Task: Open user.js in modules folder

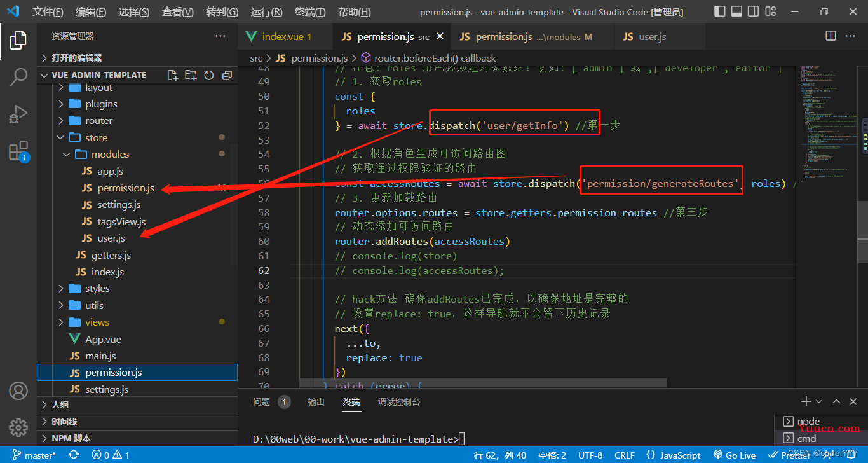Action: (137, 238)
